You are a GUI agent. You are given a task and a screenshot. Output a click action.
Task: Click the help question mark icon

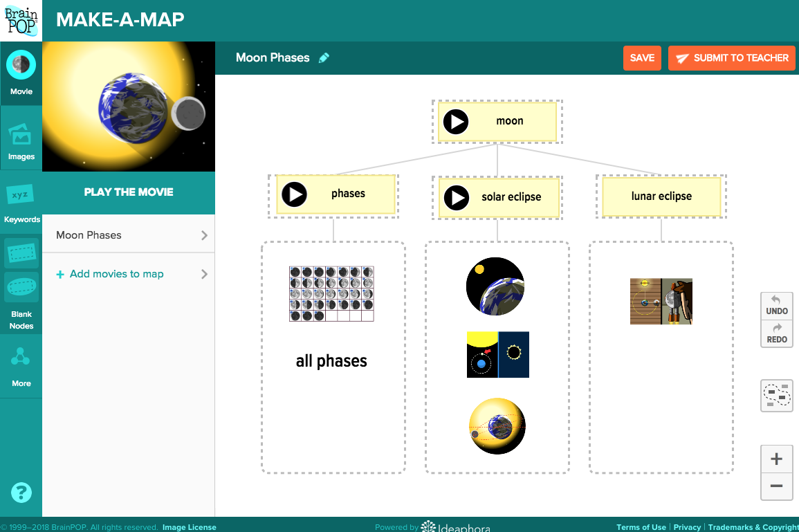click(21, 493)
